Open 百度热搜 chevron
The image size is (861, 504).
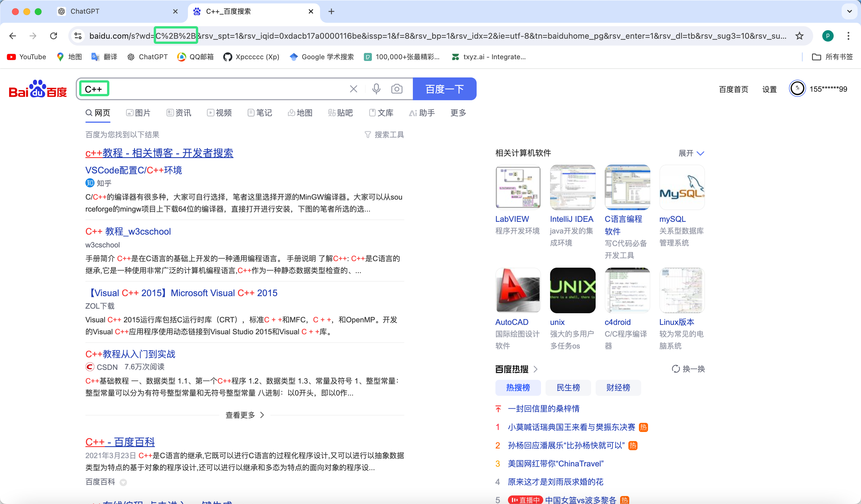coord(536,369)
